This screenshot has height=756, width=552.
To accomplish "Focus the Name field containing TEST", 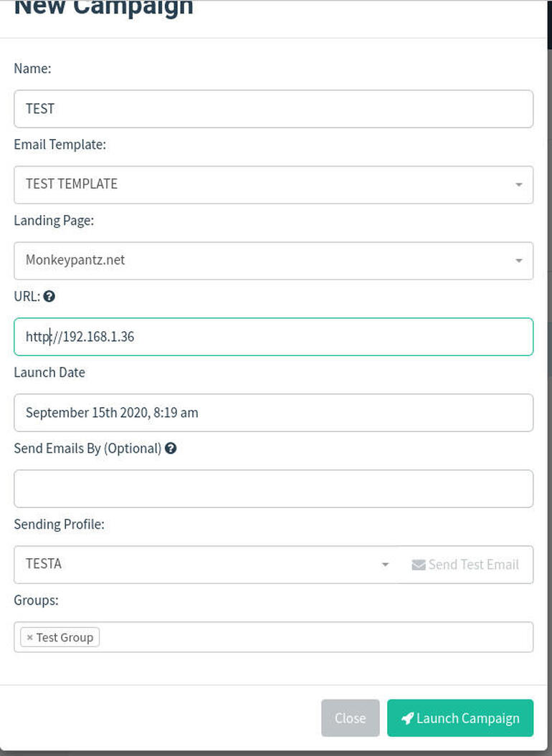I will [273, 109].
